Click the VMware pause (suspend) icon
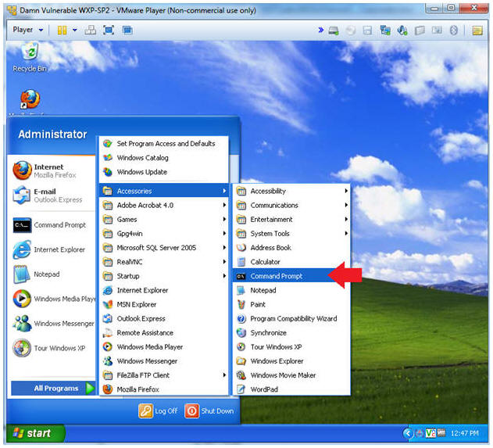This screenshot has height=448, width=493. pos(62,30)
